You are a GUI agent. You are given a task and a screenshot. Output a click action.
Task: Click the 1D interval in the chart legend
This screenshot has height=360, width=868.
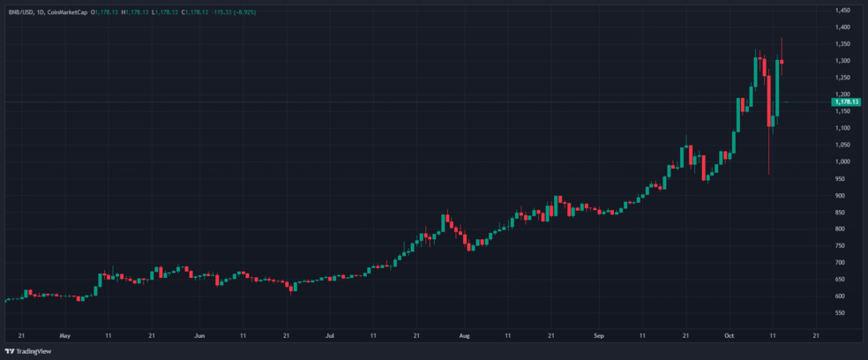(41, 10)
